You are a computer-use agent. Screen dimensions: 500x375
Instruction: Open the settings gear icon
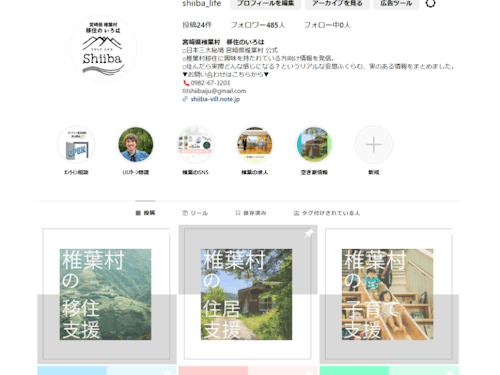(x=430, y=4)
